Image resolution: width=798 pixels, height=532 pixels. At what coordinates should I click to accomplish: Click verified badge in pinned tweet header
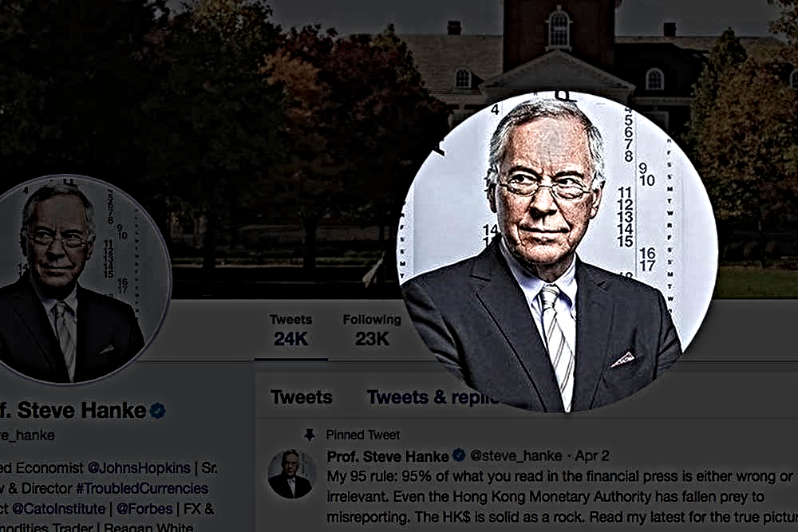tap(459, 455)
